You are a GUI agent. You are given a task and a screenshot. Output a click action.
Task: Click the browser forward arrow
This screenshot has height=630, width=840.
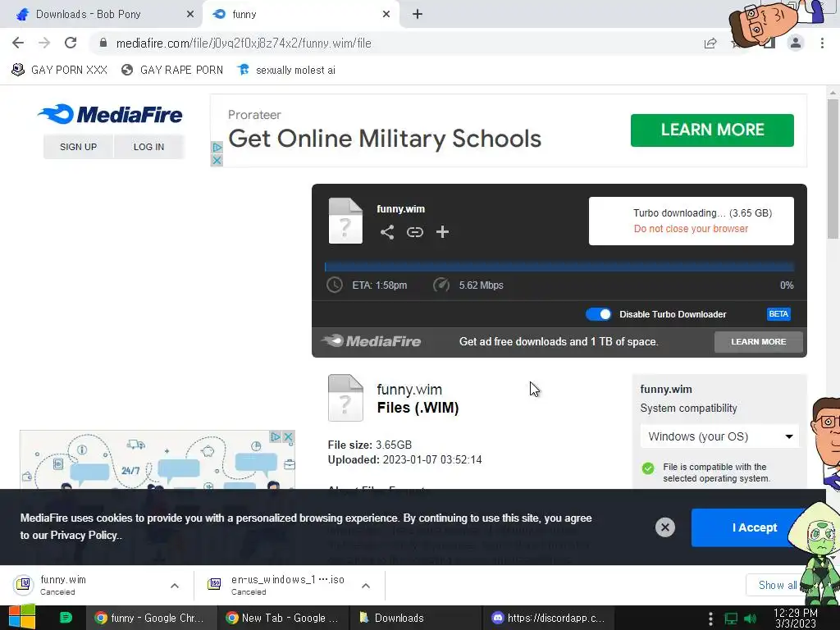click(x=44, y=43)
